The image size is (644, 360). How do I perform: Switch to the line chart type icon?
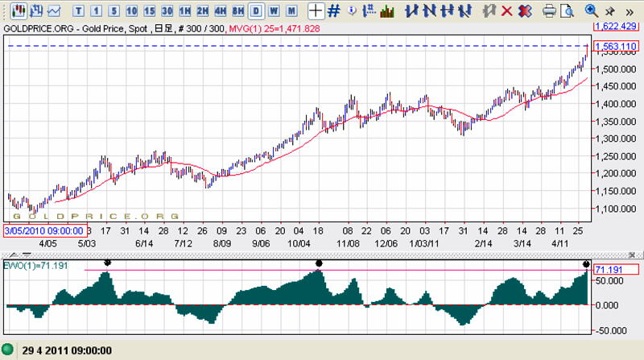point(54,11)
